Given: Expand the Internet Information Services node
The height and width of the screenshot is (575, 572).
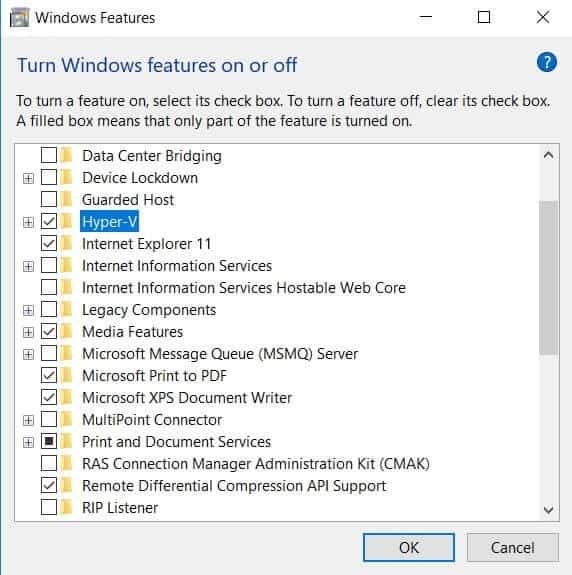Looking at the screenshot, I should point(28,266).
